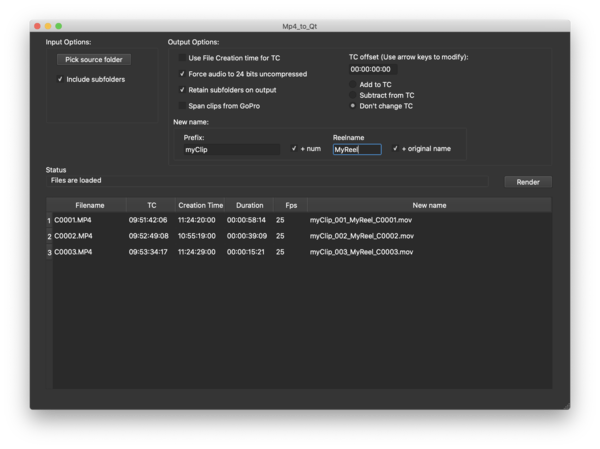Choose the Don't change TC option

[352, 105]
